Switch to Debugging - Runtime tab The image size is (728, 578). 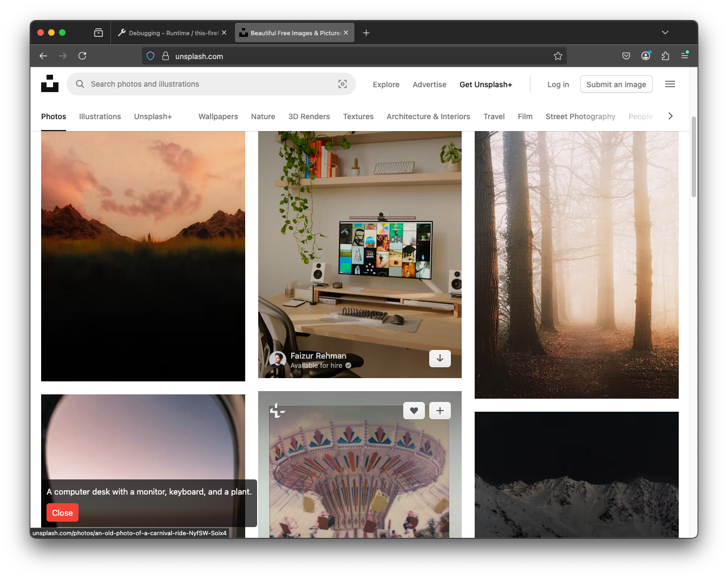(x=172, y=33)
